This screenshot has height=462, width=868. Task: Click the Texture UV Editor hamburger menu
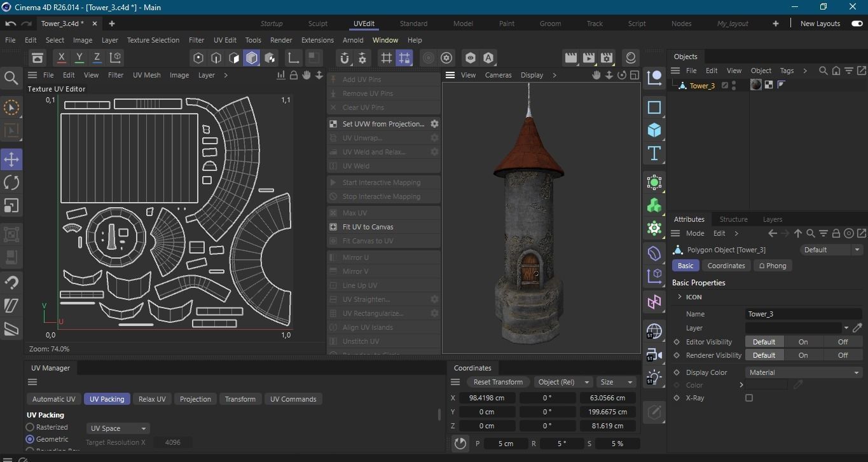32,75
